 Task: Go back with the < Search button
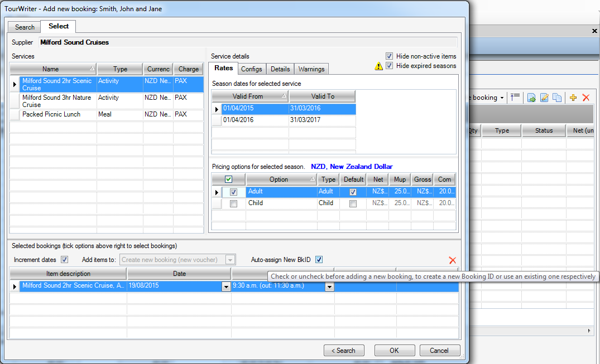tap(344, 351)
